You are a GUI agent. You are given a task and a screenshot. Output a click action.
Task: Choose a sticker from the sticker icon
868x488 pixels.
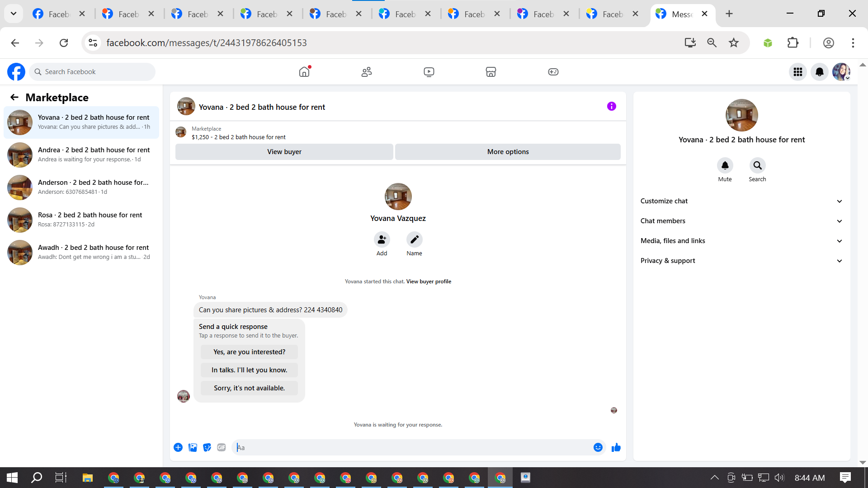click(x=207, y=447)
